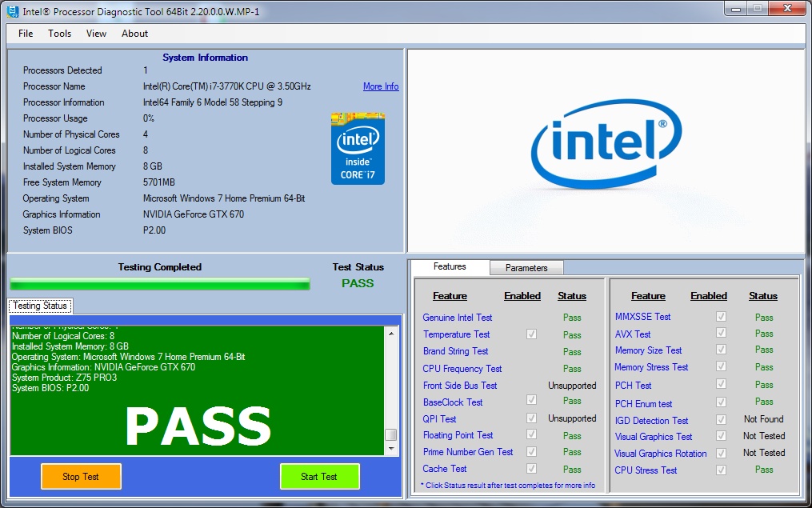Open the Brand String Test feature link

456,351
